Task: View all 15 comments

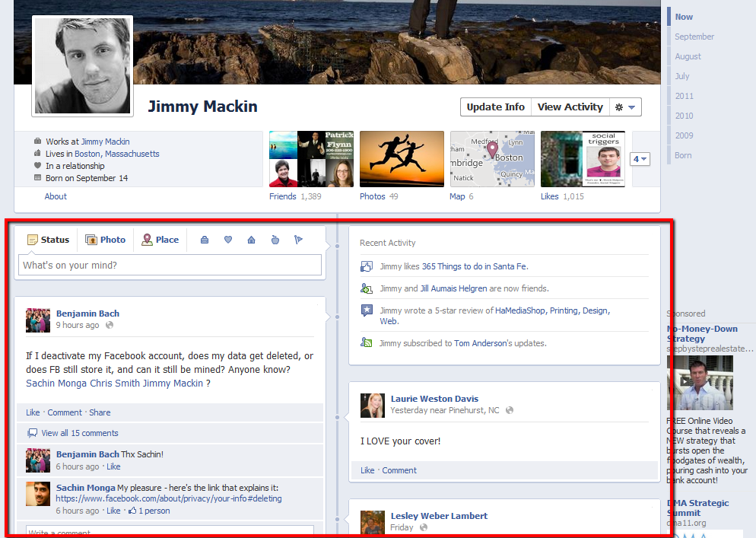Action: pyautogui.click(x=80, y=433)
